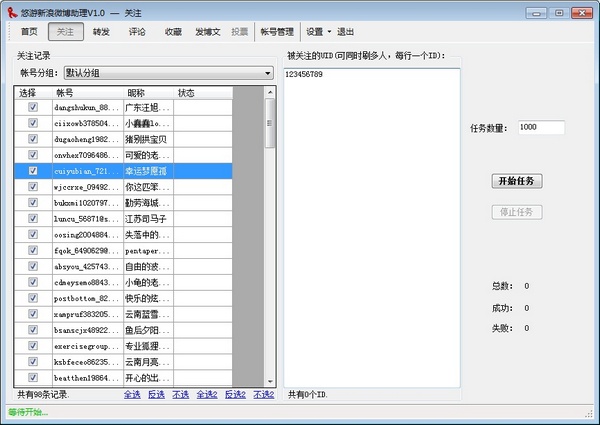Select account cell dangshukun_88...

point(88,107)
